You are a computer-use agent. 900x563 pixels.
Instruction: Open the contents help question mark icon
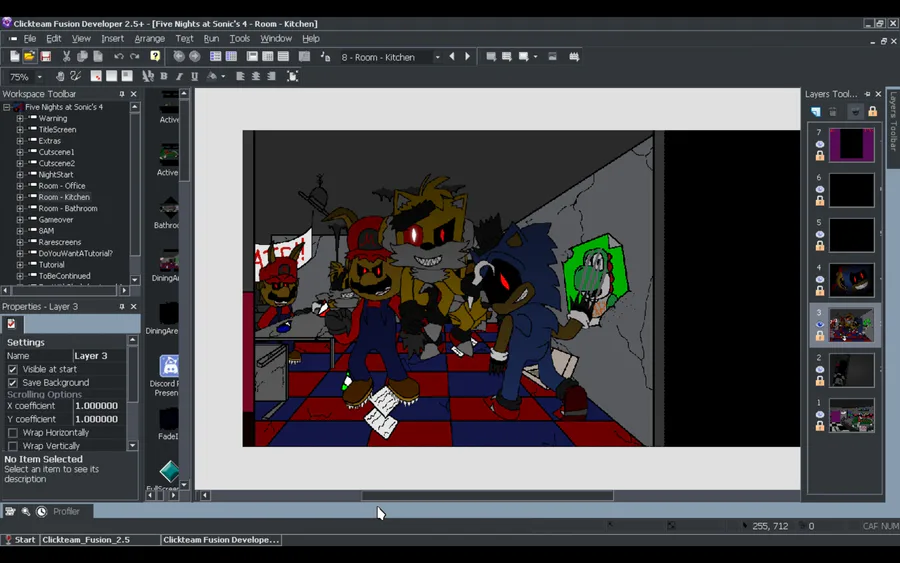pyautogui.click(x=155, y=56)
